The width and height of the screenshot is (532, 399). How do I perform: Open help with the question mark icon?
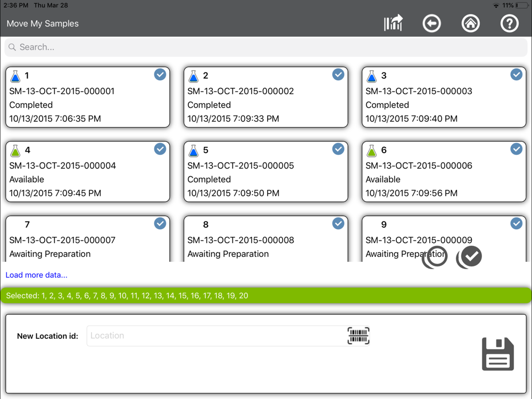pyautogui.click(x=509, y=23)
